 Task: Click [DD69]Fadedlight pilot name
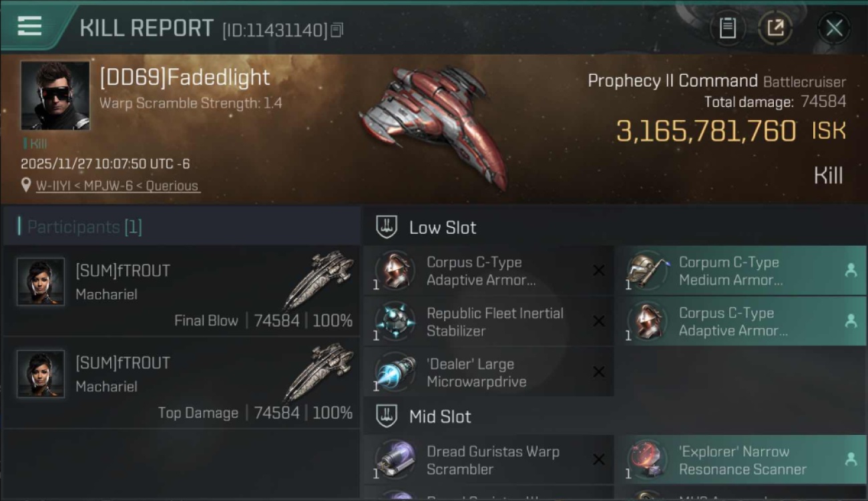coord(185,77)
